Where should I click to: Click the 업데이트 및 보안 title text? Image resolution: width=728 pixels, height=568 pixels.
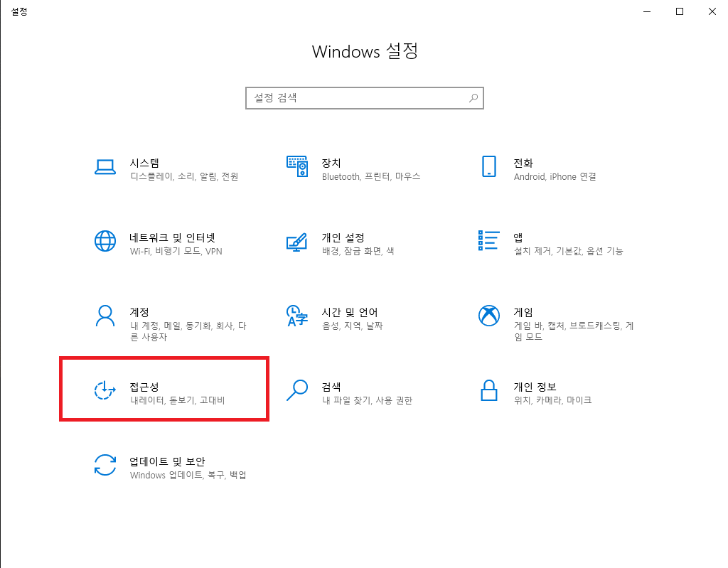coord(167,461)
